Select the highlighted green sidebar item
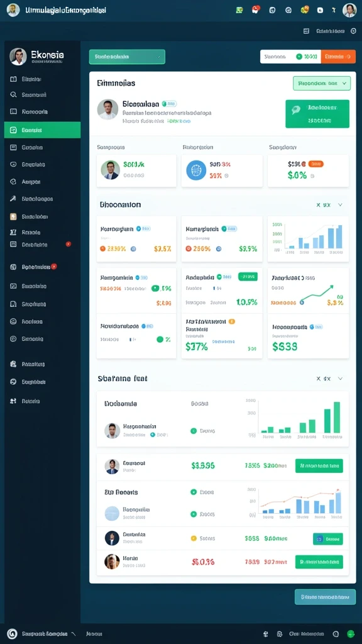Screen dimensions: 362x644 click(42, 130)
